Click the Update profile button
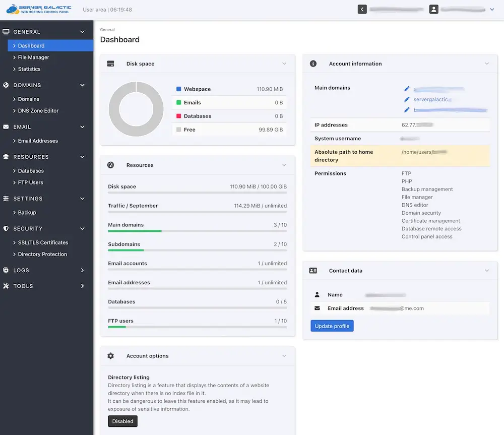This screenshot has width=504, height=435. 332,326
